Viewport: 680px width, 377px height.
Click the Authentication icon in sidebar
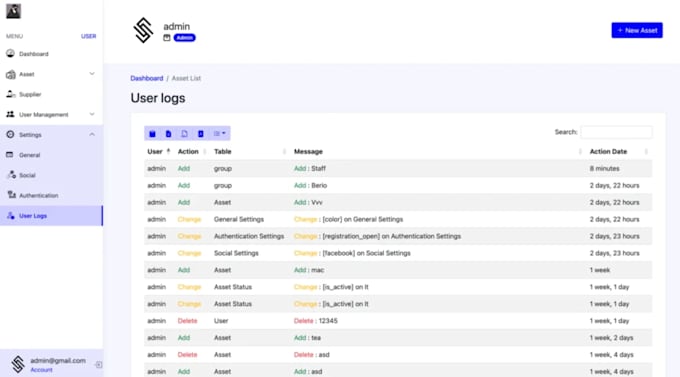coord(12,195)
